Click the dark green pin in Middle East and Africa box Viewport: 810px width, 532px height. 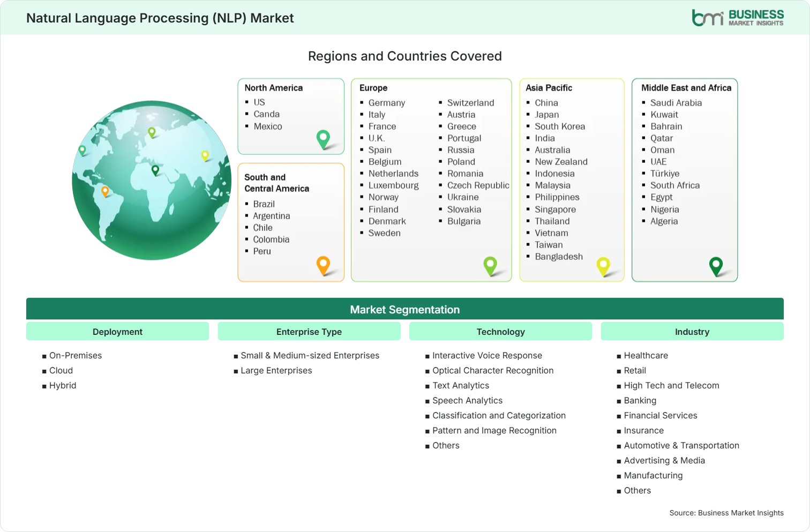716,266
